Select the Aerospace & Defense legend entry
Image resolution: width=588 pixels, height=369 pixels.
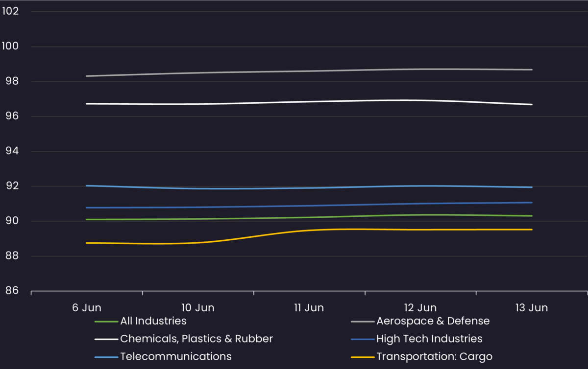pos(433,321)
